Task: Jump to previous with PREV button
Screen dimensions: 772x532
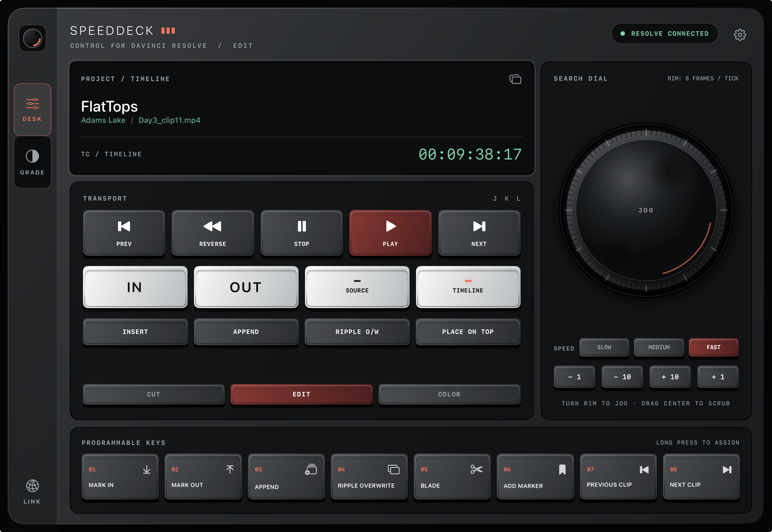Action: pos(124,233)
